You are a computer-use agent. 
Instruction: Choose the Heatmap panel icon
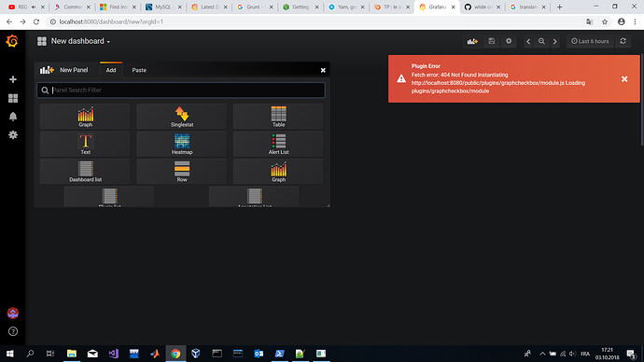pos(182,144)
